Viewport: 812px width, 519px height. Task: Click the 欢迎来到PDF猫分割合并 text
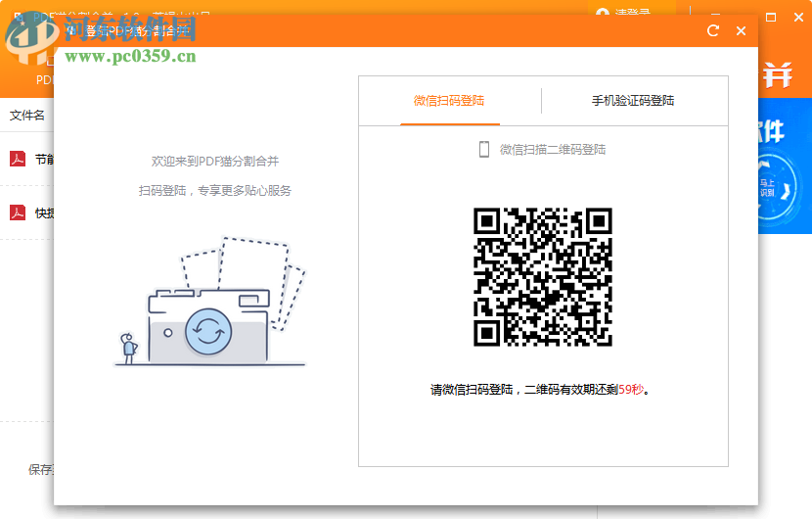pyautogui.click(x=215, y=162)
